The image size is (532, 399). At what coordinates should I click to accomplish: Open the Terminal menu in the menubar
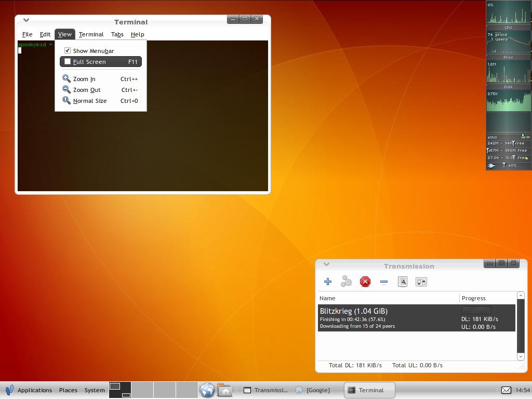(x=91, y=34)
